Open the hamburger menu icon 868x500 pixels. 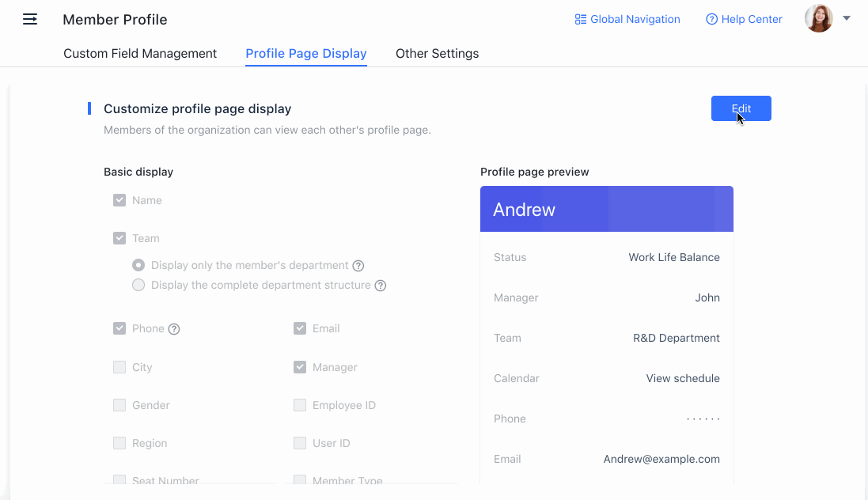[30, 19]
